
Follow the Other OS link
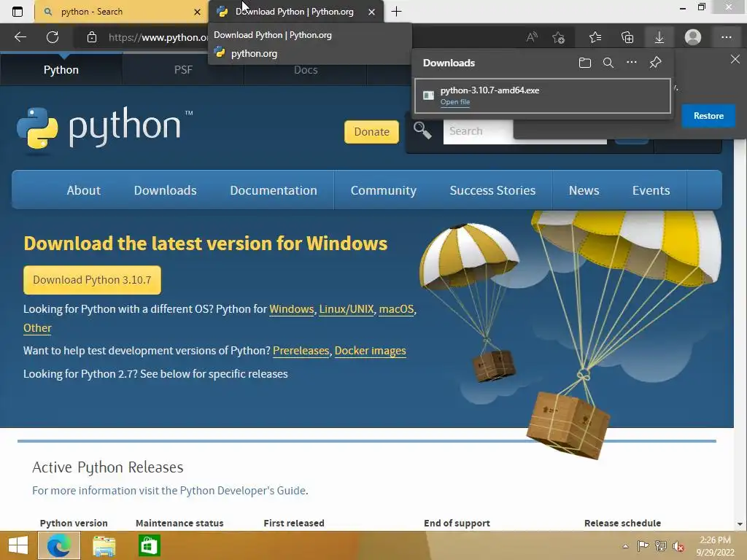37,328
